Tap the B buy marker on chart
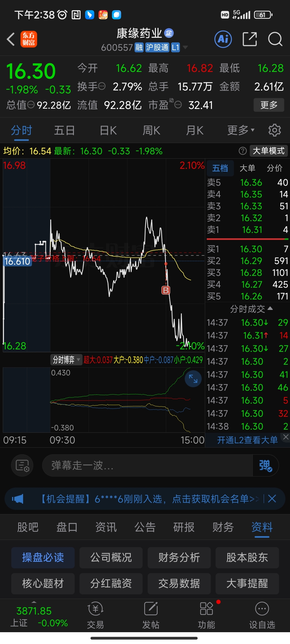The image size is (290, 644). tap(166, 290)
